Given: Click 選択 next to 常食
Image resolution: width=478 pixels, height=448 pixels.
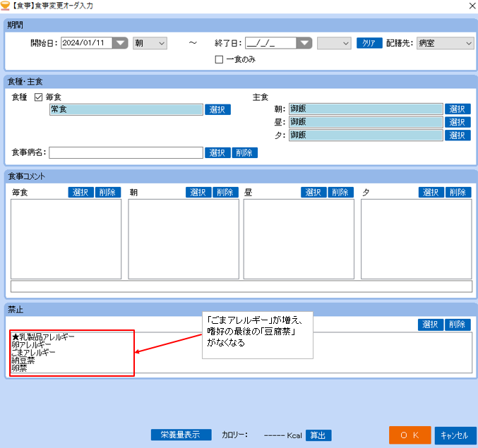Looking at the screenshot, I should [x=217, y=109].
